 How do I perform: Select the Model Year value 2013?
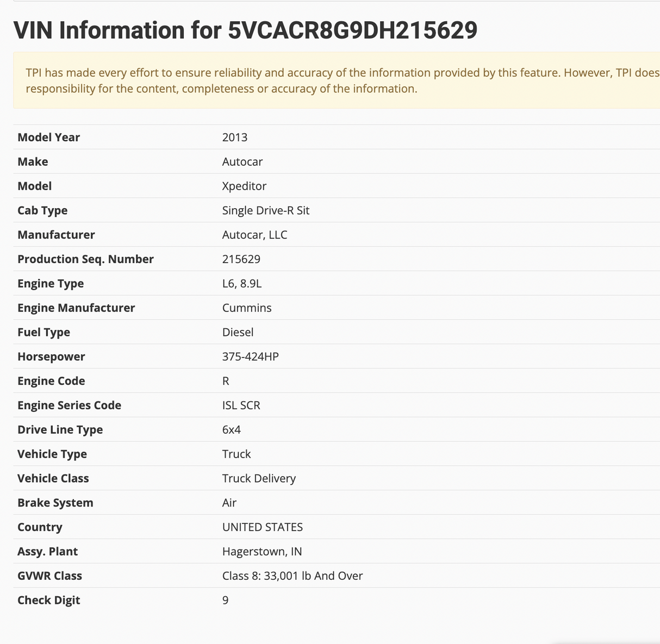tap(235, 137)
